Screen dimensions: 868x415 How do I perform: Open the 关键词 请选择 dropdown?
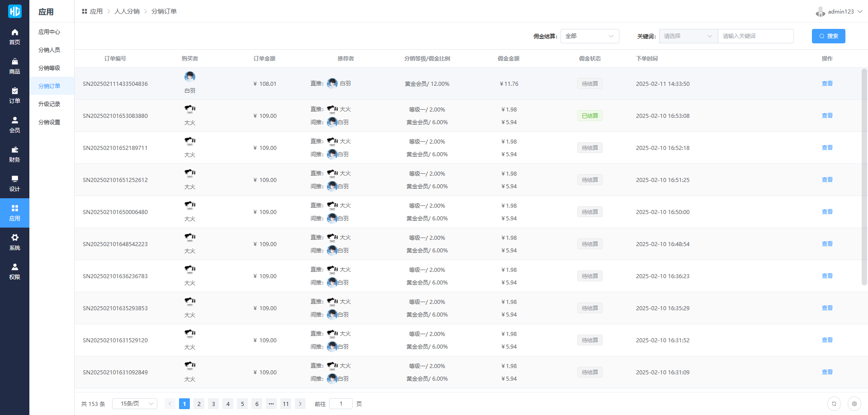[x=688, y=36]
